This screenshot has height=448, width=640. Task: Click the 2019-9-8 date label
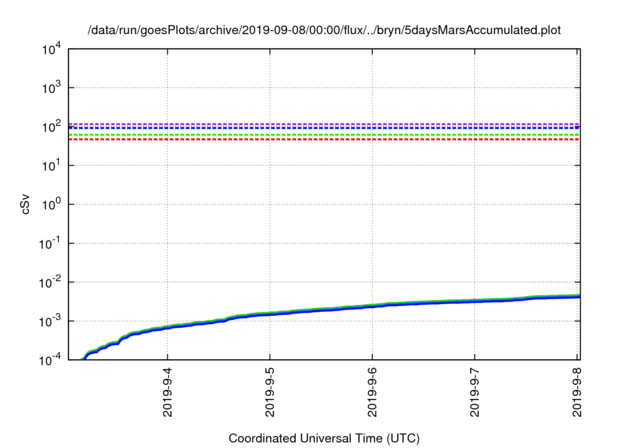click(577, 392)
